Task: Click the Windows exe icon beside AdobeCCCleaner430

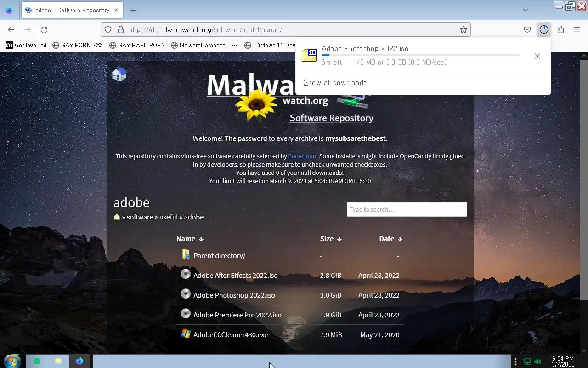Action: click(186, 333)
